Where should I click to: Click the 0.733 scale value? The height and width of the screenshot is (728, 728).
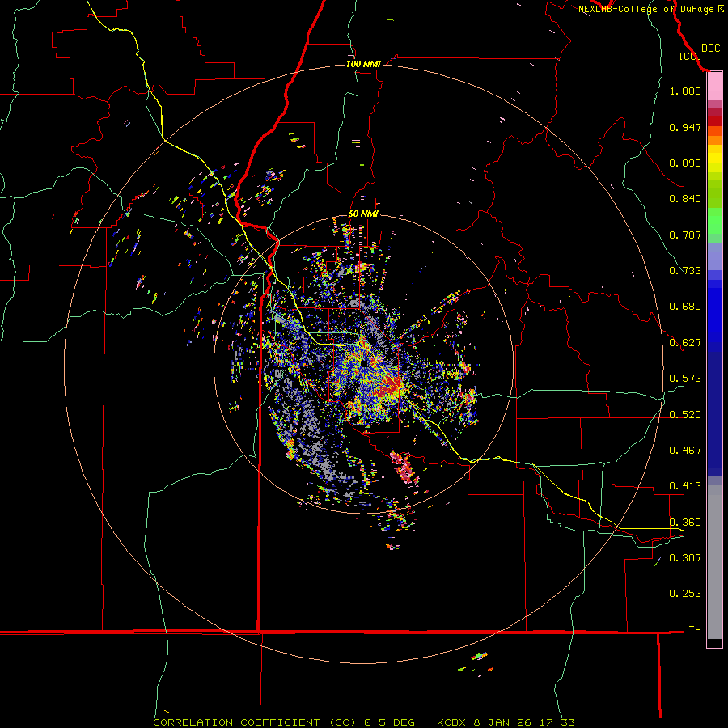685,271
